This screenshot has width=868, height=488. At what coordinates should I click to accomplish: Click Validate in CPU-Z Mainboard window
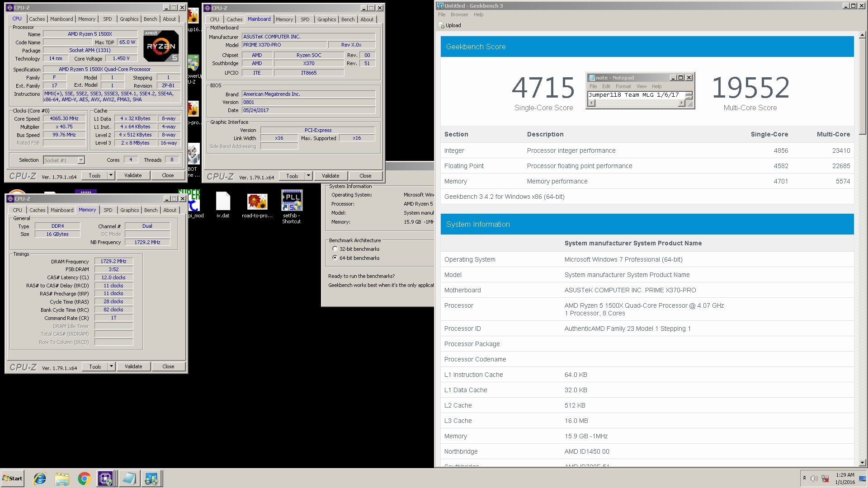[x=330, y=176]
